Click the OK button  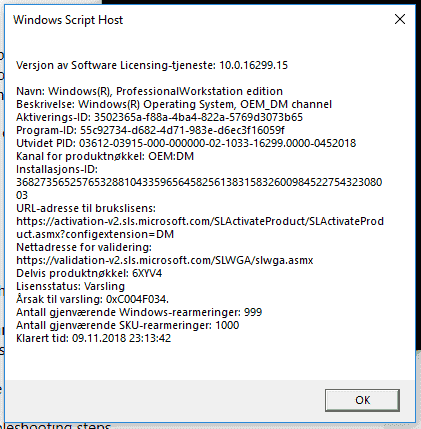tap(362, 400)
